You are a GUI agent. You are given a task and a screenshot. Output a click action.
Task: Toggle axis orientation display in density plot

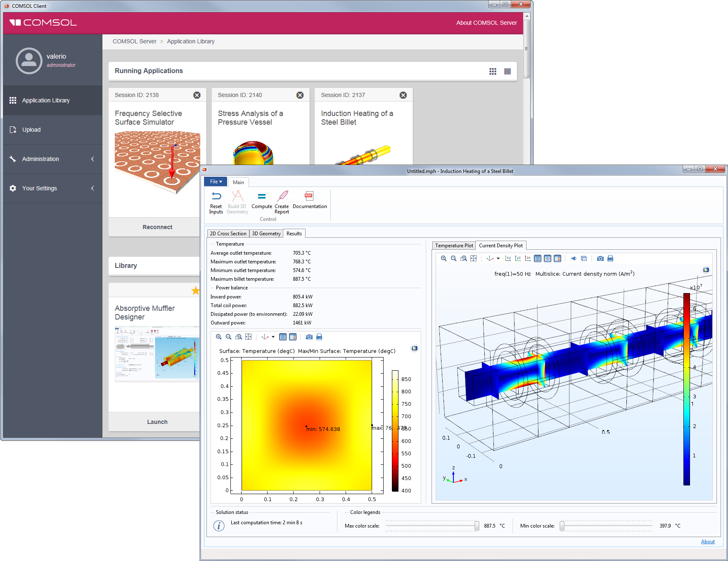[548, 258]
